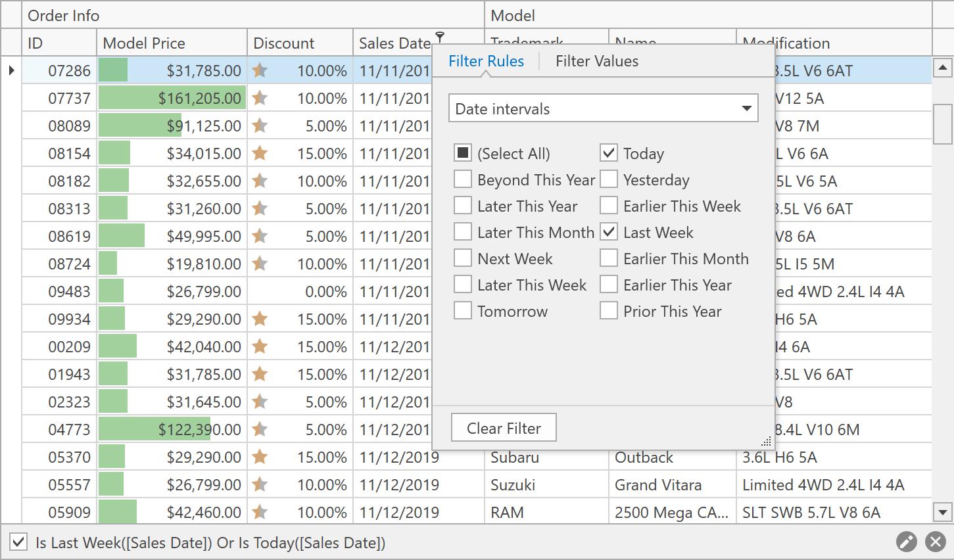Screen dimensions: 954x560
Task: Switch to the Filter Values tab
Action: pyautogui.click(x=596, y=61)
